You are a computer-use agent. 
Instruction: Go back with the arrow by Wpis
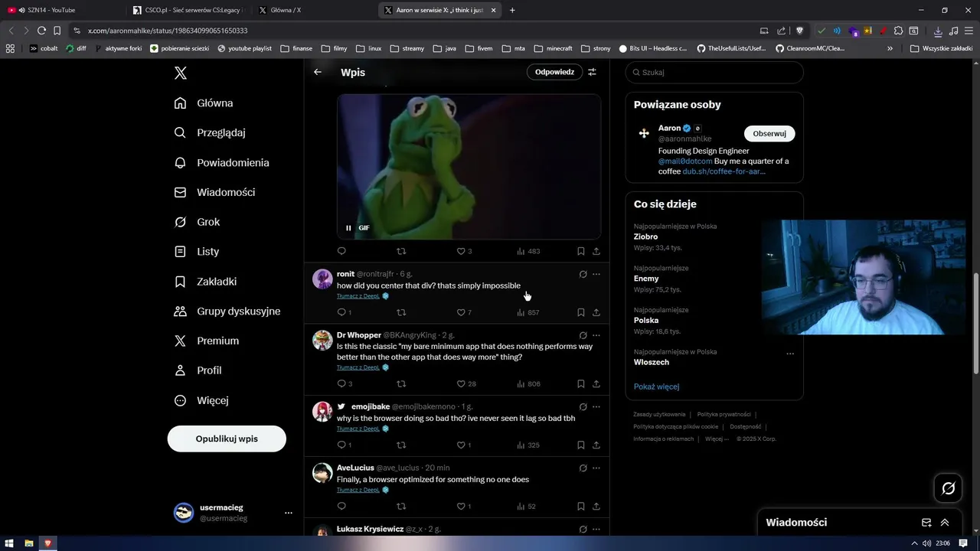[318, 72]
